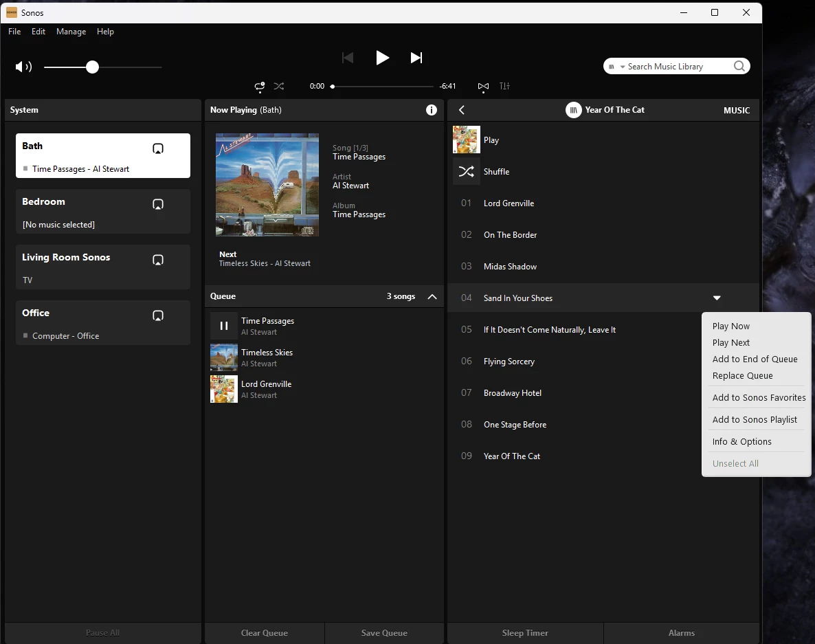Click the Office room group icon
The image size is (815, 644).
click(x=158, y=315)
